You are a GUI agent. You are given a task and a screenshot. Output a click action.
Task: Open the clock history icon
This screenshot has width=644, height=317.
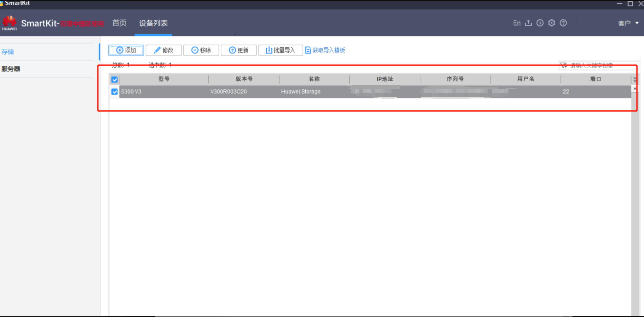coord(540,23)
